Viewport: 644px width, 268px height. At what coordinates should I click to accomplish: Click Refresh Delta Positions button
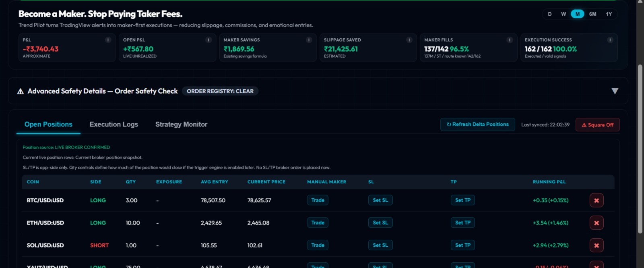coord(477,125)
